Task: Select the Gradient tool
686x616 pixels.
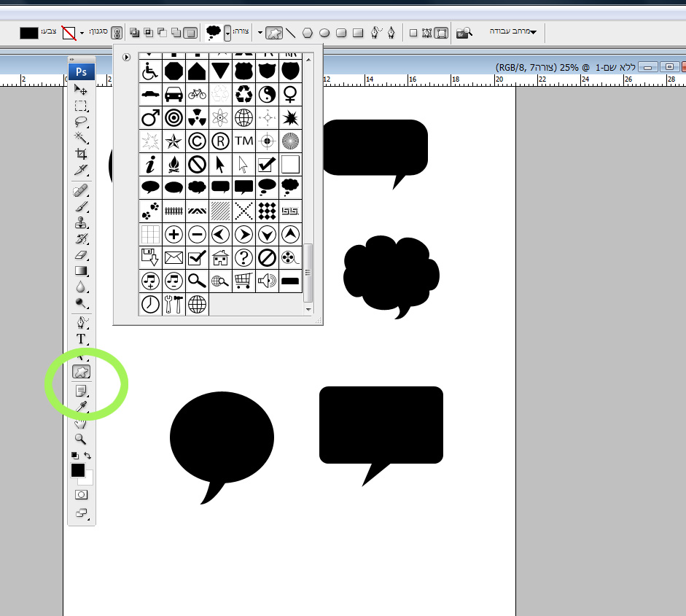Action: click(81, 270)
